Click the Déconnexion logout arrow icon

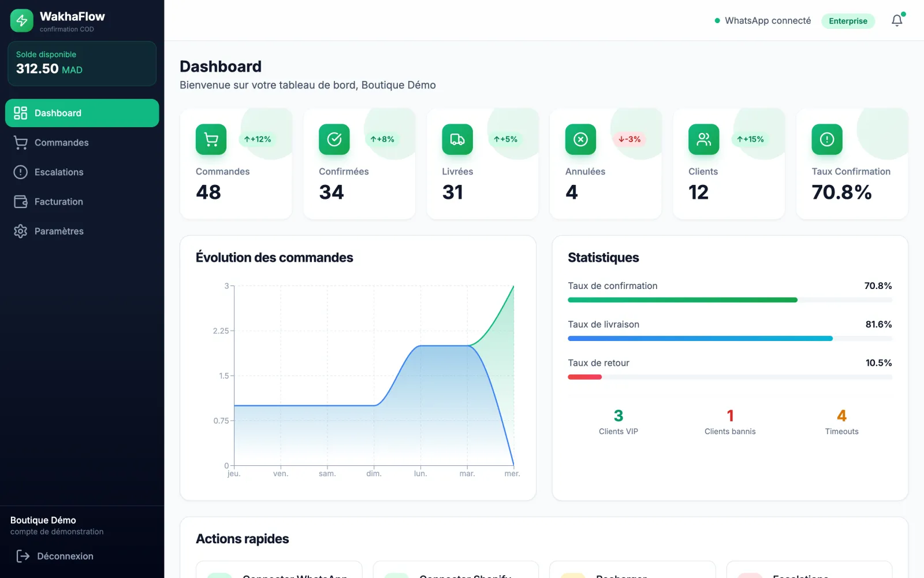point(23,556)
